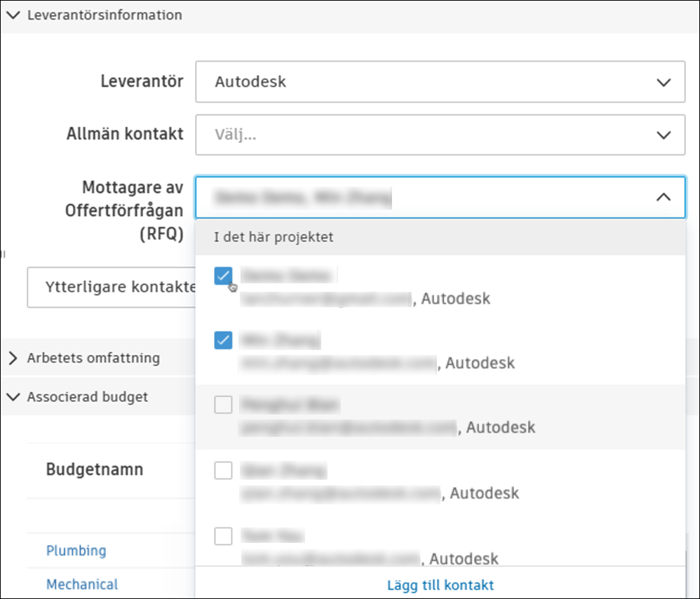Open the Mechanical budget link

(x=82, y=584)
